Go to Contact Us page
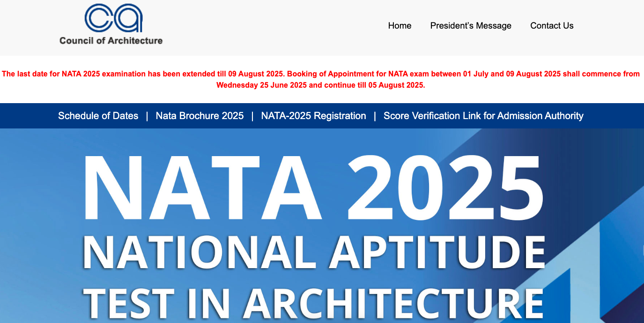The height and width of the screenshot is (323, 644). point(552,26)
